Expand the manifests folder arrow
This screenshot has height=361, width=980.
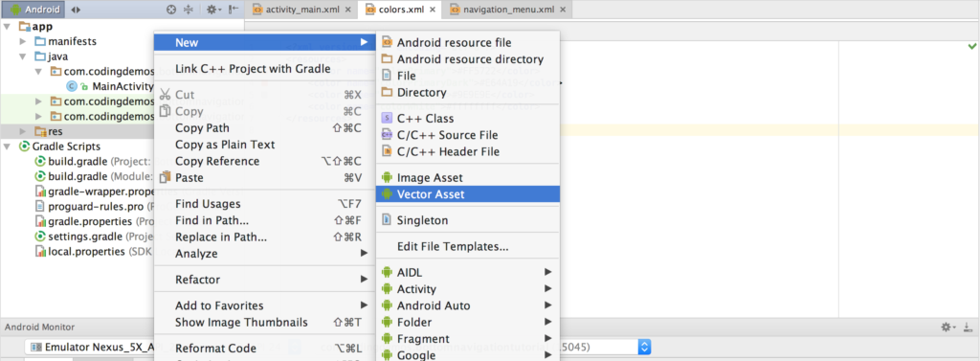[x=23, y=41]
